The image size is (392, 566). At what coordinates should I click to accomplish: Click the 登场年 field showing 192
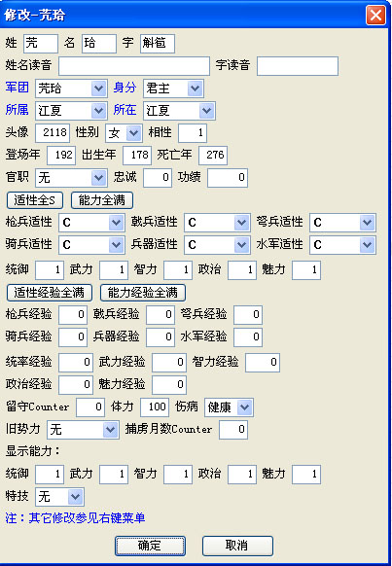pos(61,156)
